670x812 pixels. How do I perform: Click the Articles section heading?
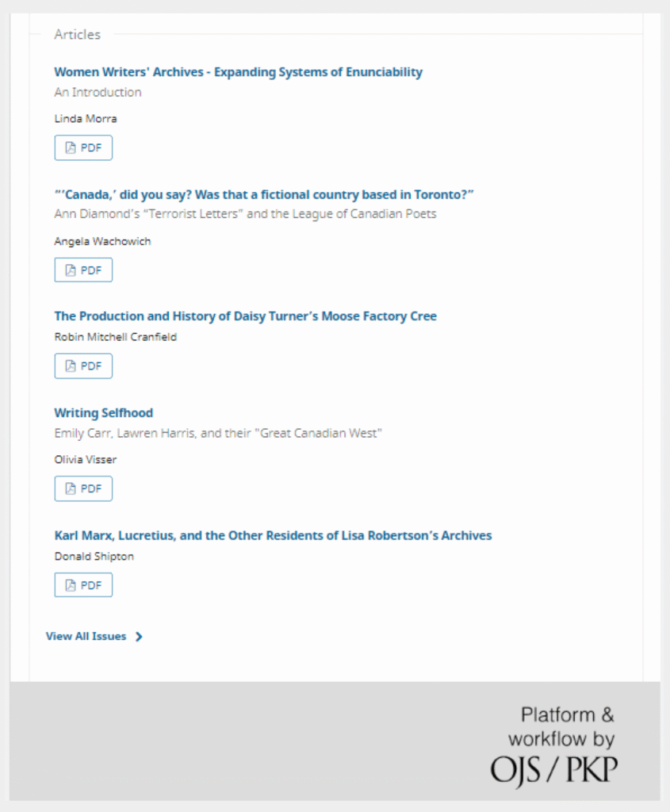click(x=77, y=35)
